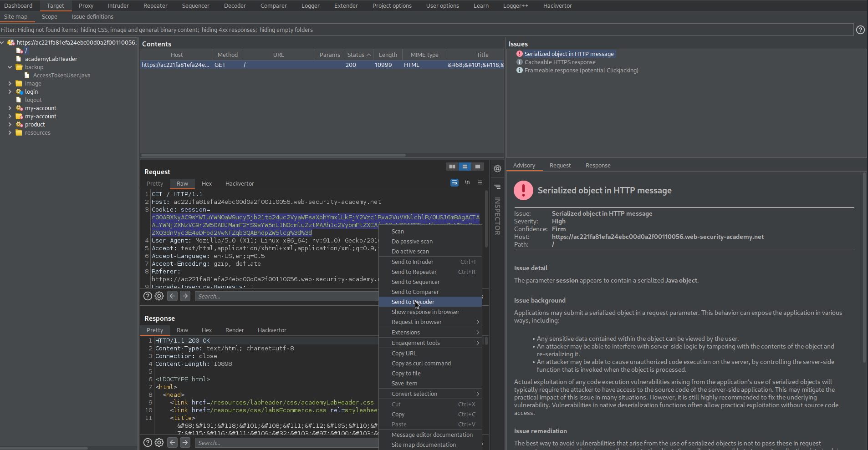The height and width of the screenshot is (450, 868).
Task: Select Serialized object in HTTP message issue
Action: point(569,54)
